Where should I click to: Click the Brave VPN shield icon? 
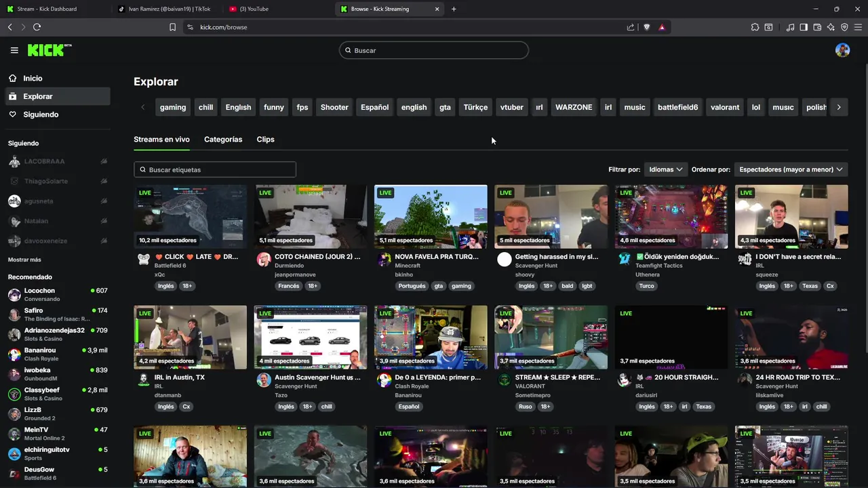coord(844,27)
